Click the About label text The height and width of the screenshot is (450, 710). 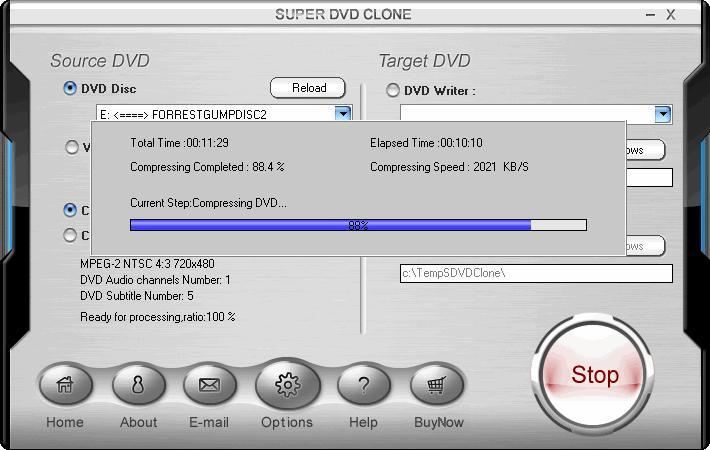pos(139,422)
